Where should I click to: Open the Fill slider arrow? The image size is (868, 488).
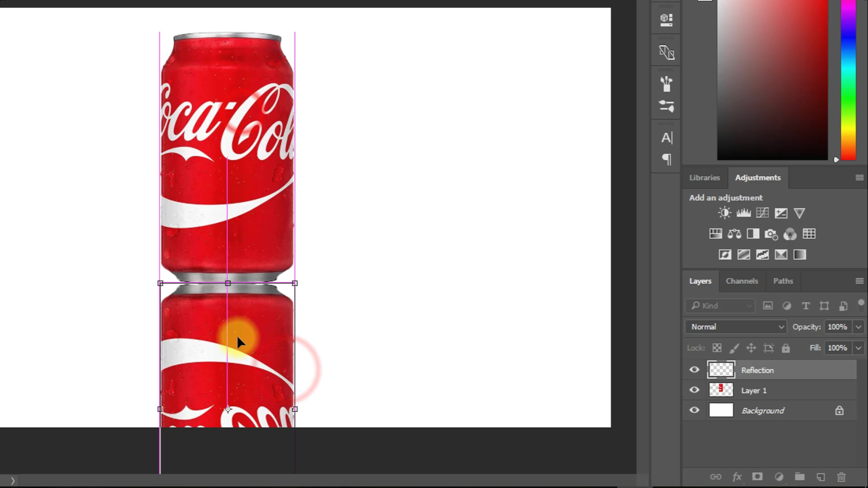point(859,348)
